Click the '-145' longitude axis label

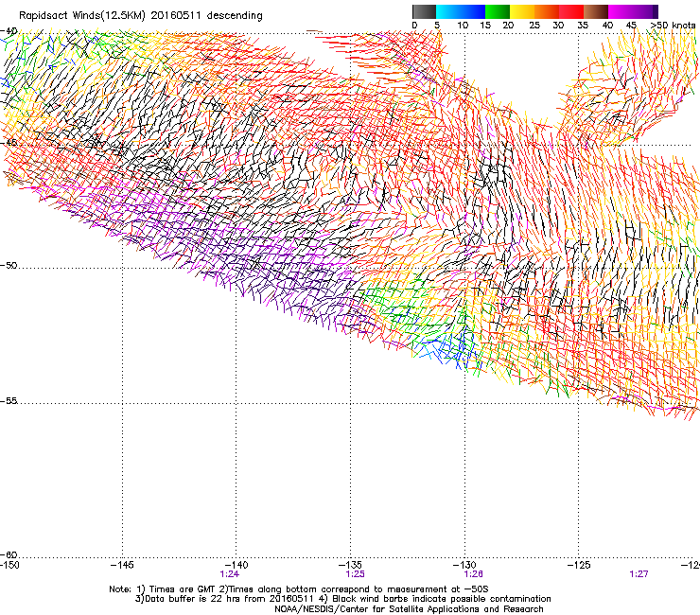coord(122,566)
